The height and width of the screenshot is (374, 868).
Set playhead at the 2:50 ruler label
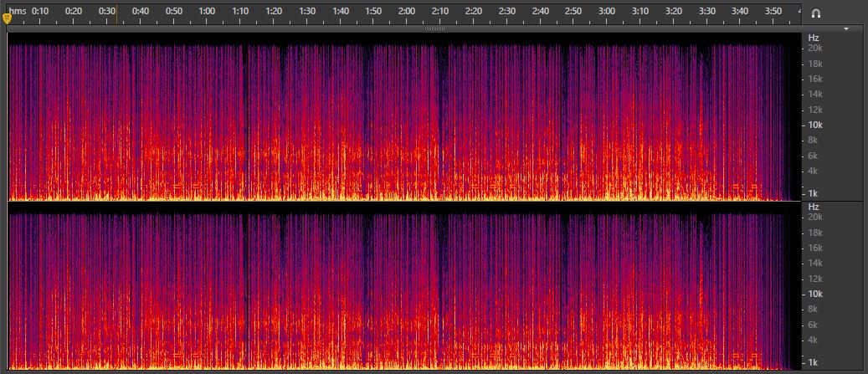click(573, 11)
